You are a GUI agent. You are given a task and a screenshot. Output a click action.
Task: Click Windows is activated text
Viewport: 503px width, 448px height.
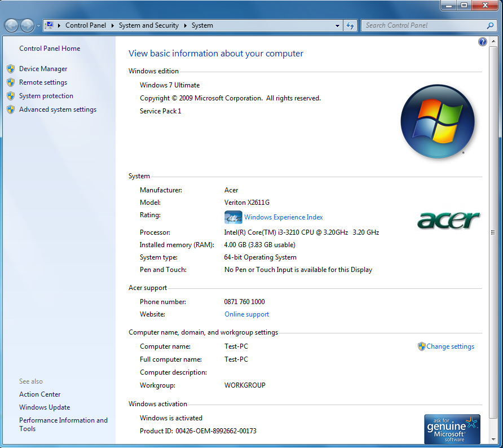(x=171, y=418)
